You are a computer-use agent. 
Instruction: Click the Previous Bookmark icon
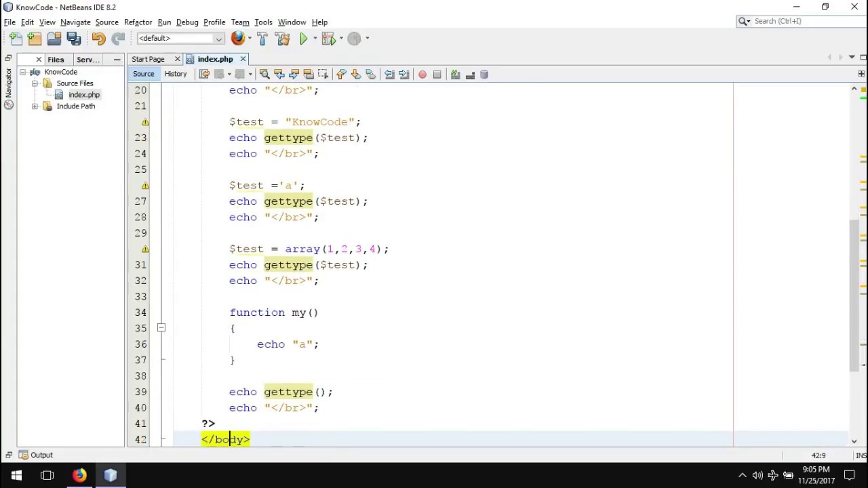coord(341,75)
